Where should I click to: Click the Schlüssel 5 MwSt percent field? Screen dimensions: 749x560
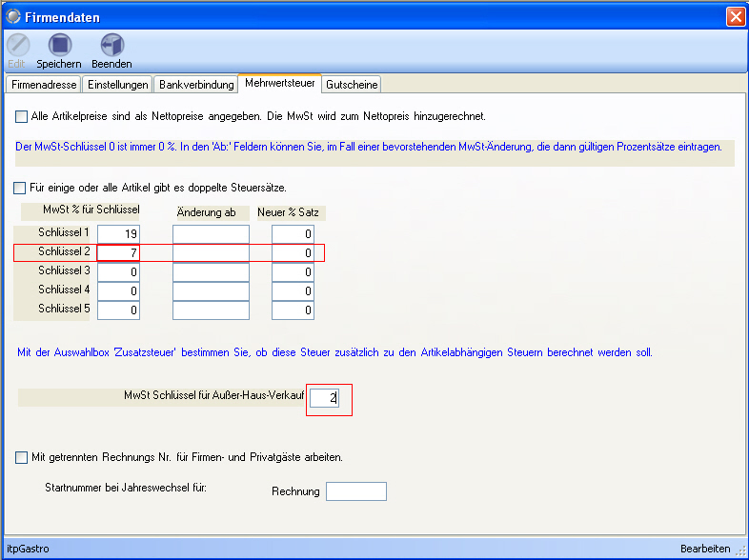tap(118, 310)
